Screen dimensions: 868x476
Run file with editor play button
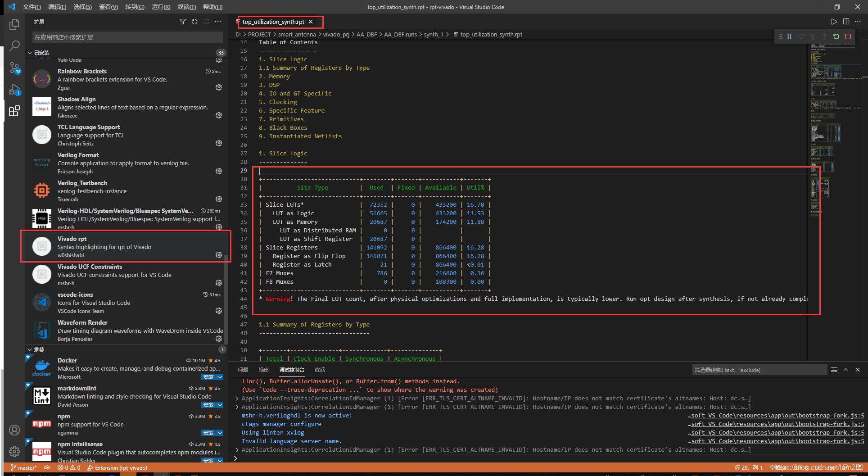click(834, 22)
